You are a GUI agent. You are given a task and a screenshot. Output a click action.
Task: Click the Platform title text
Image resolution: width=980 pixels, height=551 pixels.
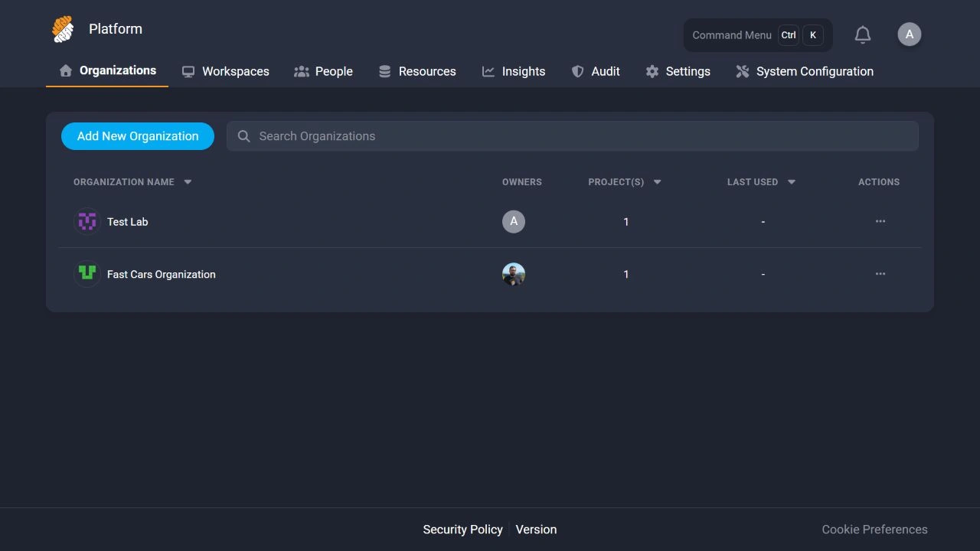pyautogui.click(x=116, y=29)
